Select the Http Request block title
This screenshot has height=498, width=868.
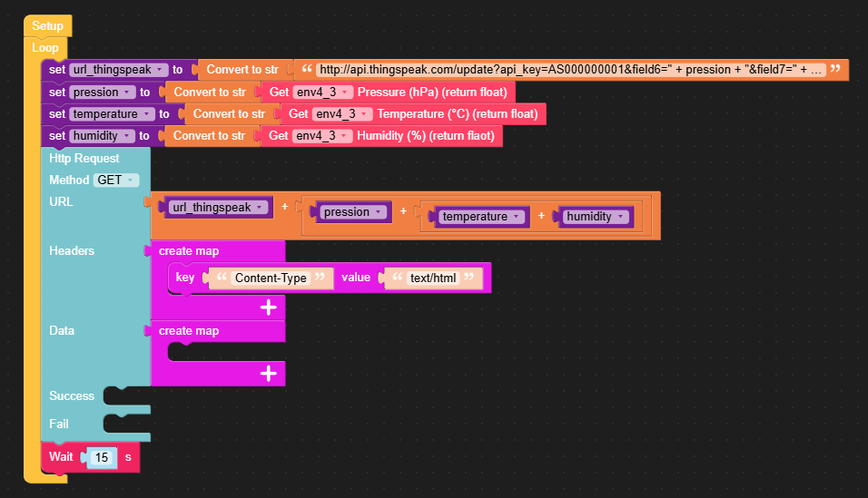[x=84, y=158]
